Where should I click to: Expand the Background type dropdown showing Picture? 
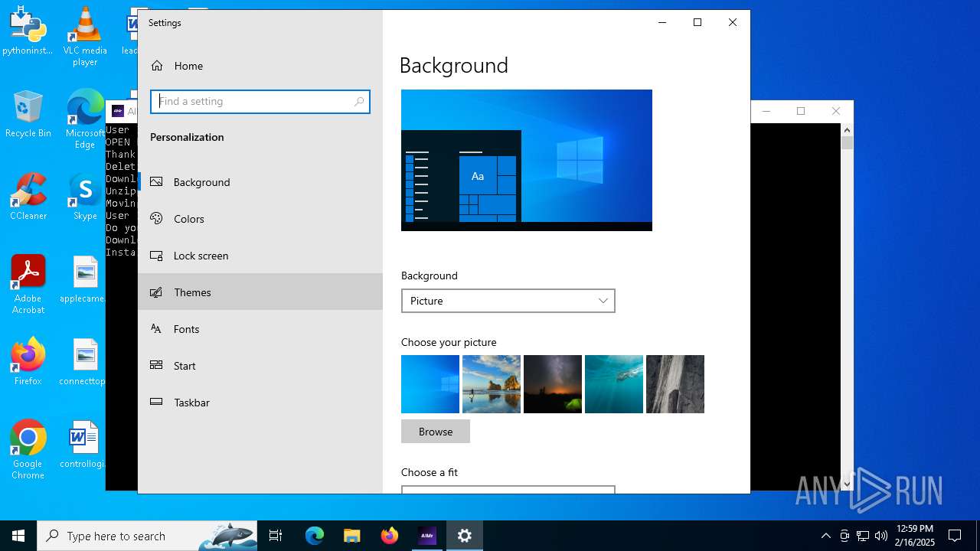pyautogui.click(x=508, y=301)
